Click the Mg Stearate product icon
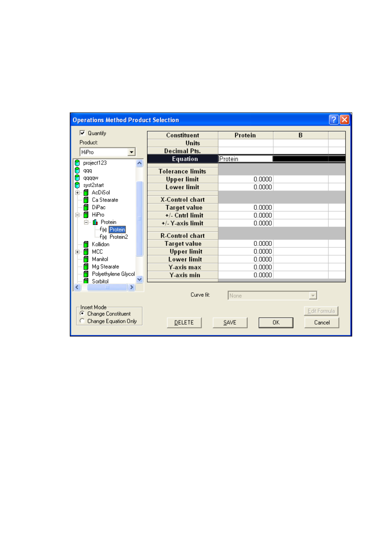 pos(86,266)
